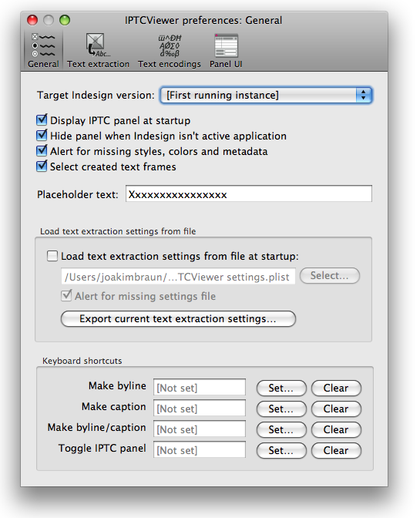Screen dimensions: 420x518
Task: Open the General preferences icon
Action: click(x=43, y=50)
